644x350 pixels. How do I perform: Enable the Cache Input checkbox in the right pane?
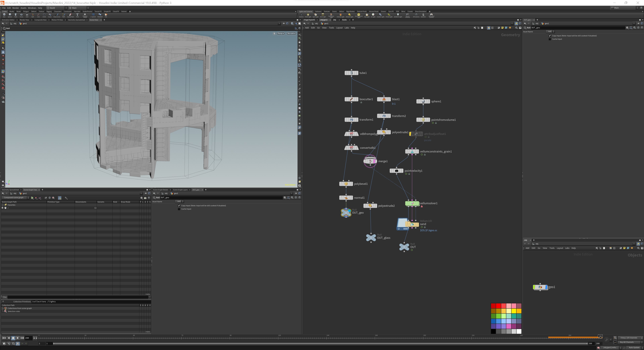click(x=550, y=39)
